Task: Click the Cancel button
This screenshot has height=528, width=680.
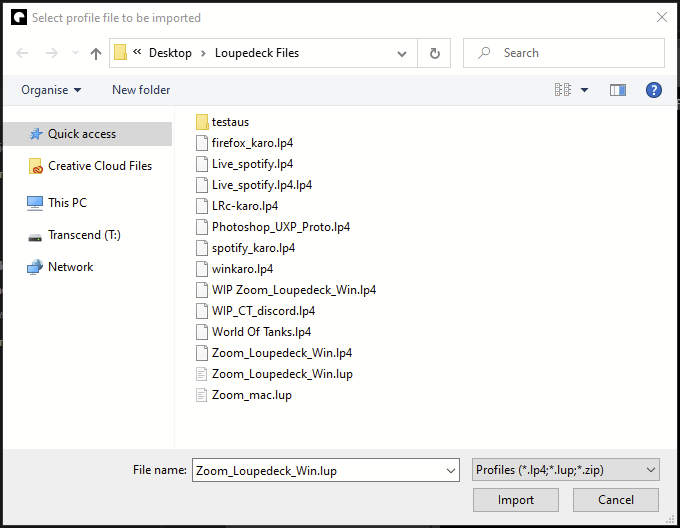Action: click(x=616, y=500)
